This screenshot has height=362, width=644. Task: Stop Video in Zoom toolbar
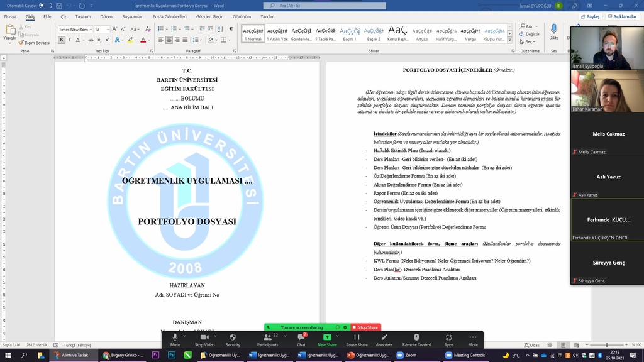point(204,339)
